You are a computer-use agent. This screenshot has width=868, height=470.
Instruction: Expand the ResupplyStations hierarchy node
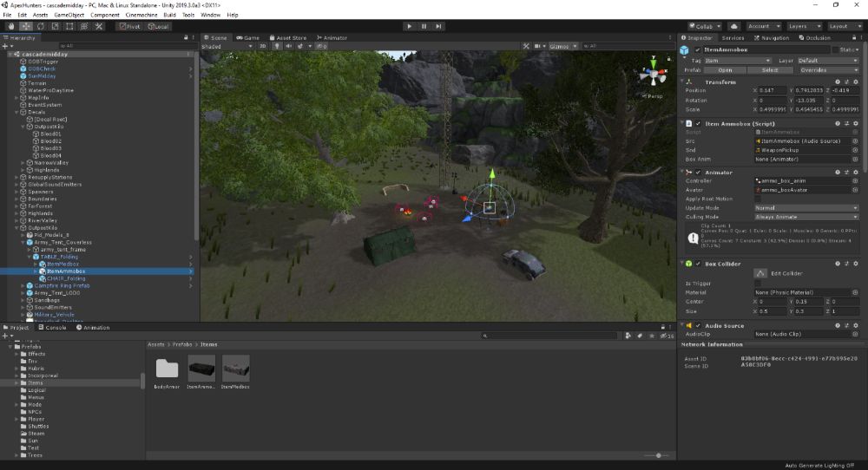click(17, 178)
